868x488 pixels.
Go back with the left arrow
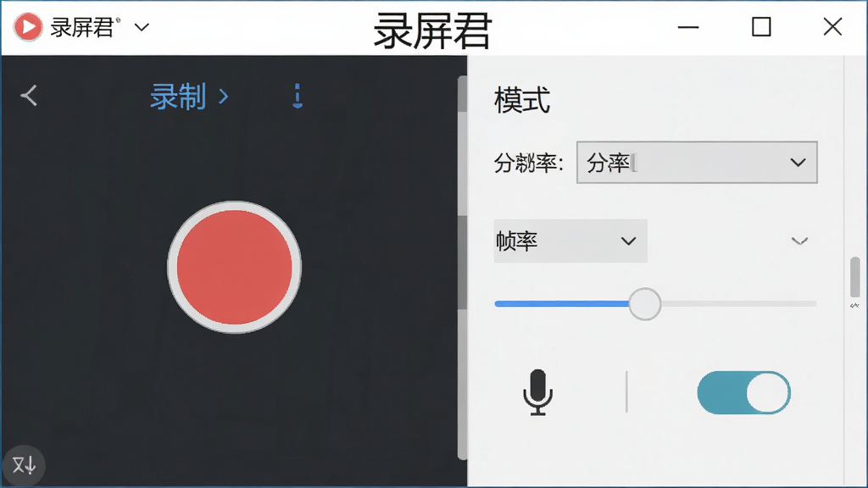point(30,96)
